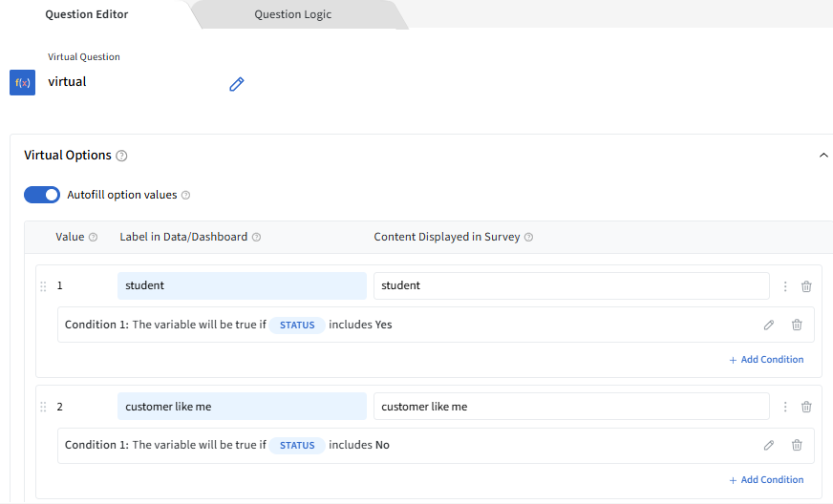Click the f(x) virtual question icon
The image size is (833, 504).
click(22, 83)
